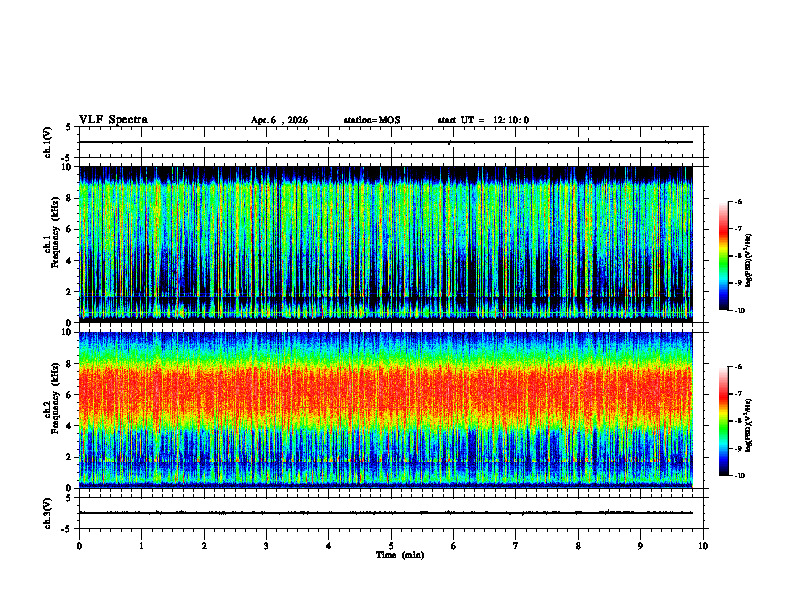Click the "Time (min)" axis title

click(x=400, y=555)
